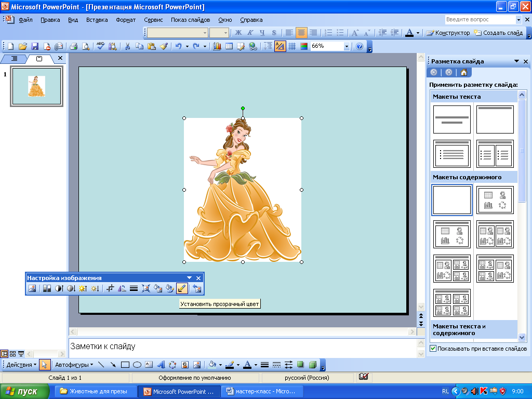Open task pane Разметка слайда dropdown arrow
This screenshot has width=532, height=399.
click(x=516, y=61)
